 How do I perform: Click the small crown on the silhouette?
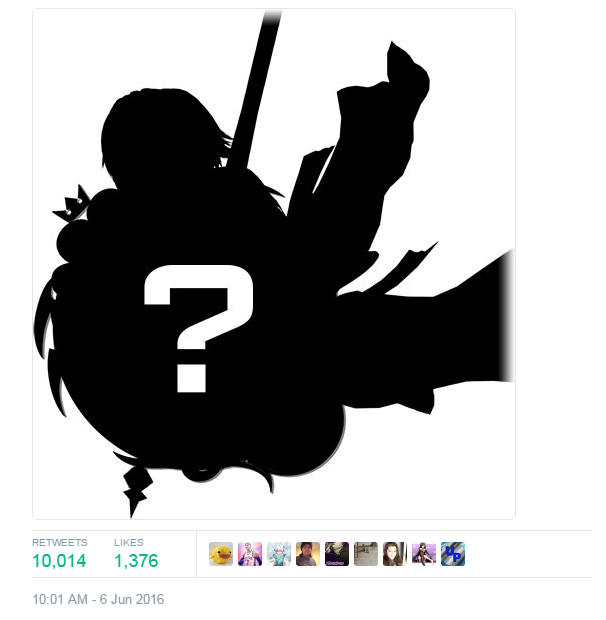71,203
